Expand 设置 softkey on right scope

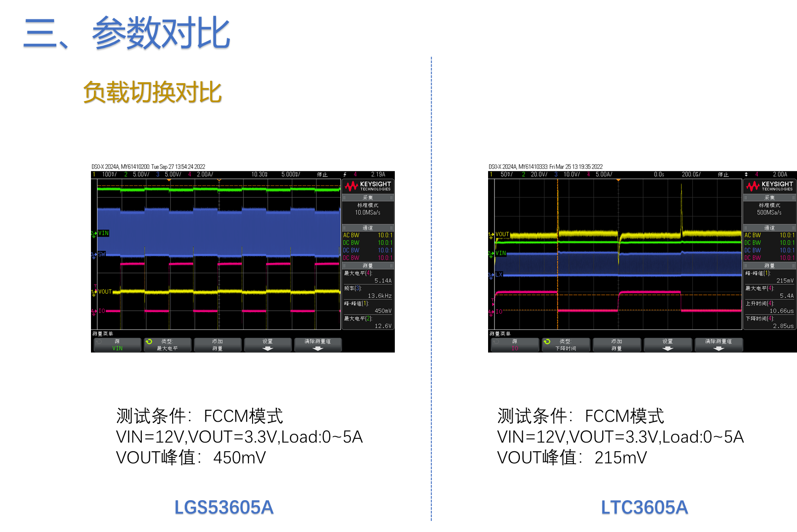[x=668, y=345]
